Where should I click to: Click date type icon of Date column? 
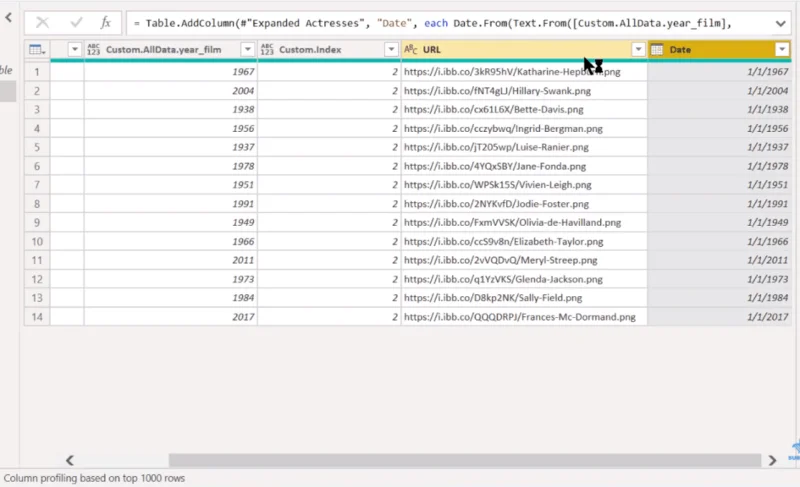tap(657, 49)
